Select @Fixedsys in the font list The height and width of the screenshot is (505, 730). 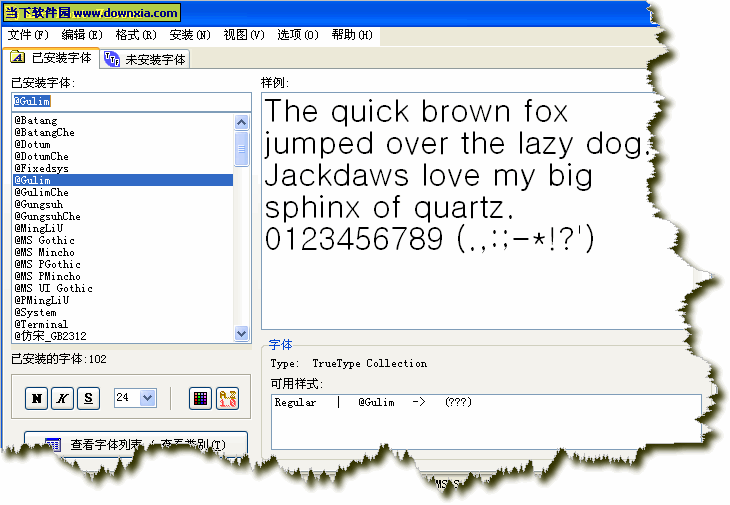[123, 168]
